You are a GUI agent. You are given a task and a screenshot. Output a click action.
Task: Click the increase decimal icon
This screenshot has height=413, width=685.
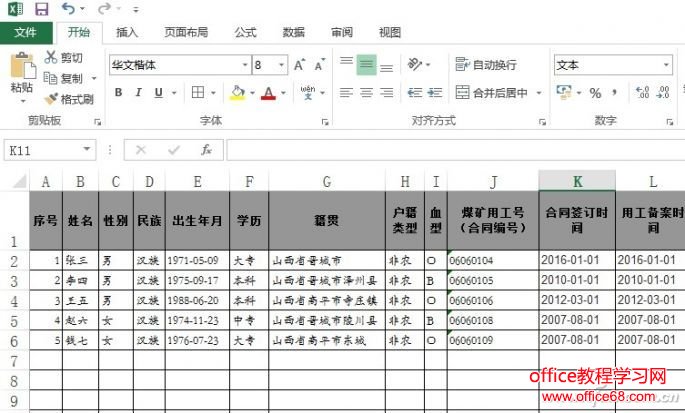coord(643,92)
